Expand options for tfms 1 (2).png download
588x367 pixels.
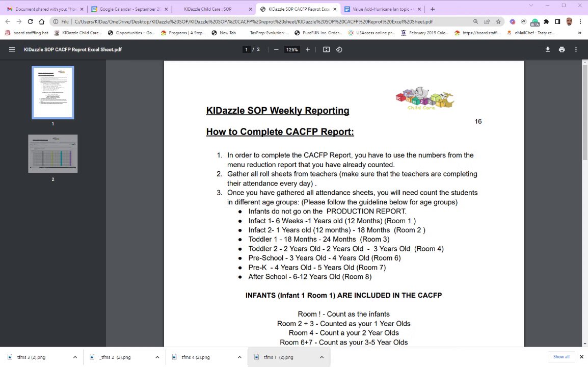click(x=322, y=357)
